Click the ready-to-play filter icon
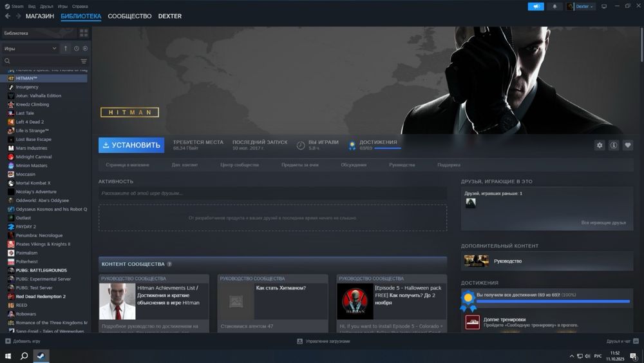Viewport: 644px width, 363px height. pyautogui.click(x=85, y=48)
